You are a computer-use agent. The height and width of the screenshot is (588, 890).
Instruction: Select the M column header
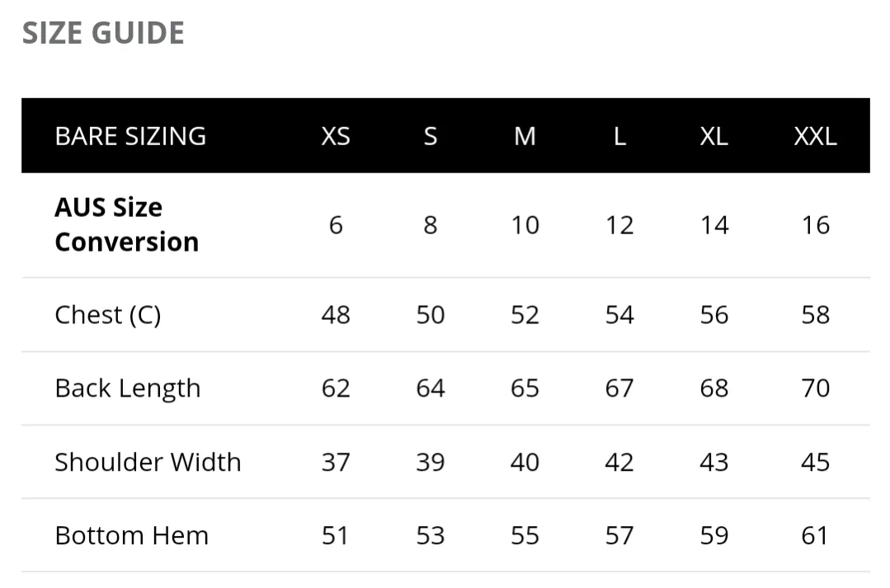[525, 136]
